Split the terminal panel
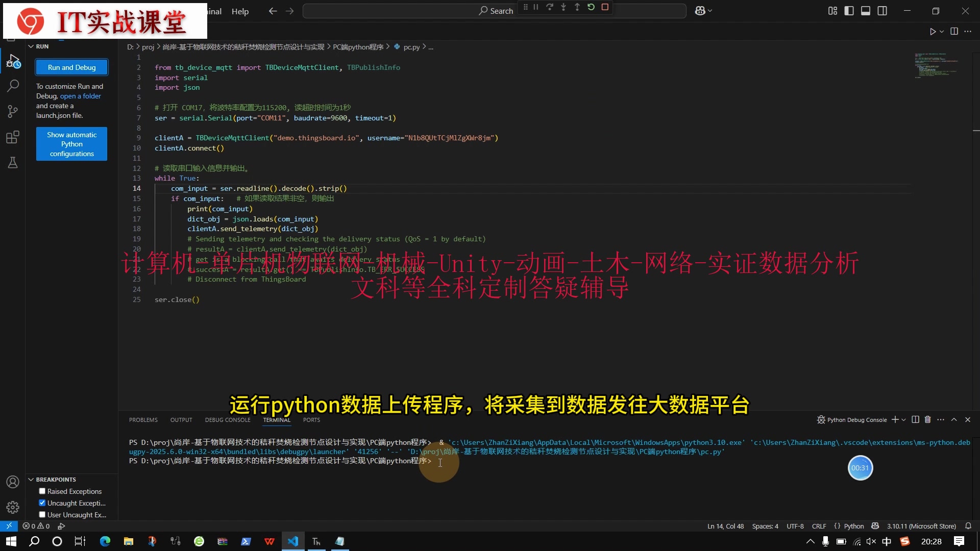Screen dimensions: 980x551 [915, 419]
